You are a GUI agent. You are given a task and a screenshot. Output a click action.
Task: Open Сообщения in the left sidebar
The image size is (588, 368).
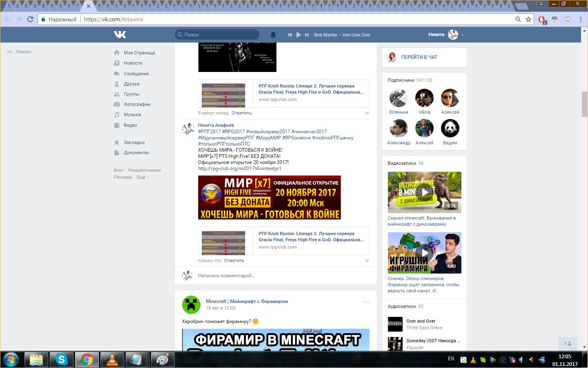tap(136, 74)
